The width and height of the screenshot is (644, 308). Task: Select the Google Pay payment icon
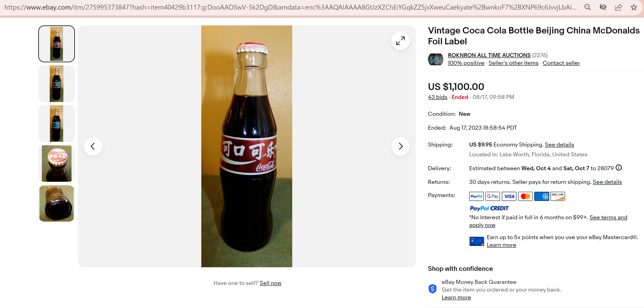492,196
